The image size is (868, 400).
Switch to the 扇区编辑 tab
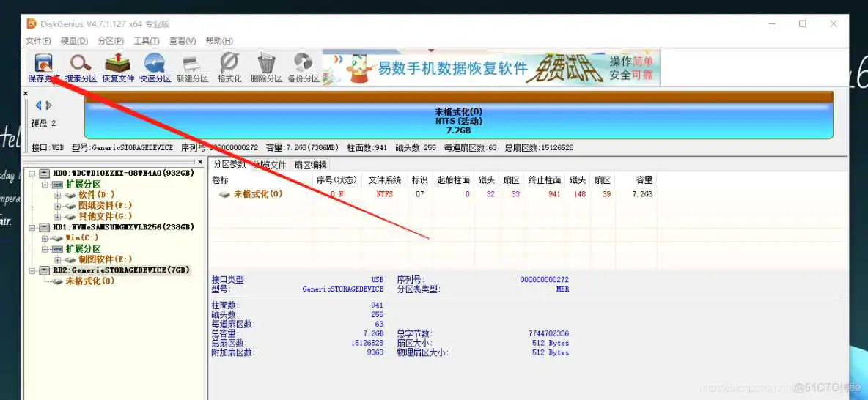click(310, 165)
